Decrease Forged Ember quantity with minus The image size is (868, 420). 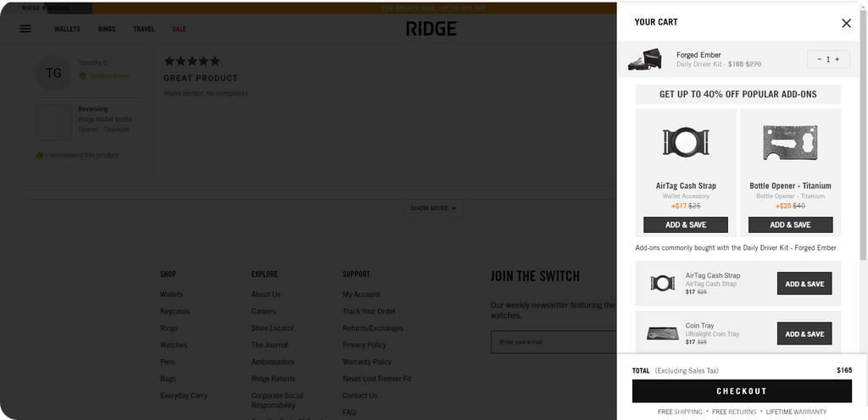820,59
